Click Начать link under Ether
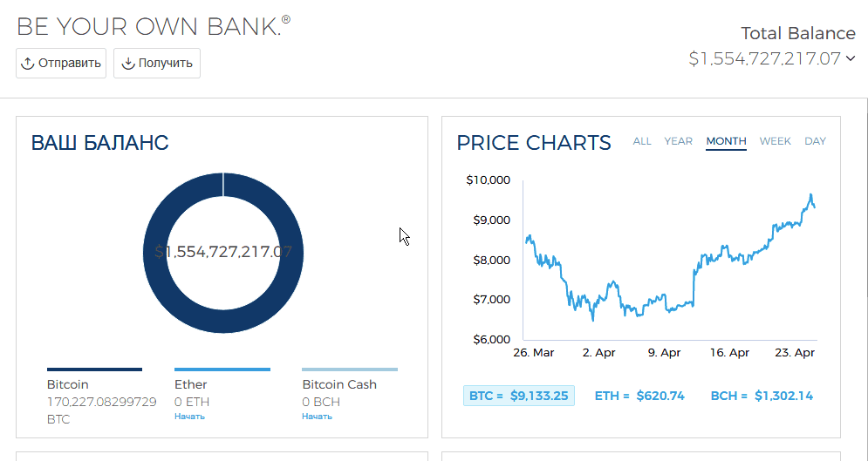 (x=189, y=417)
